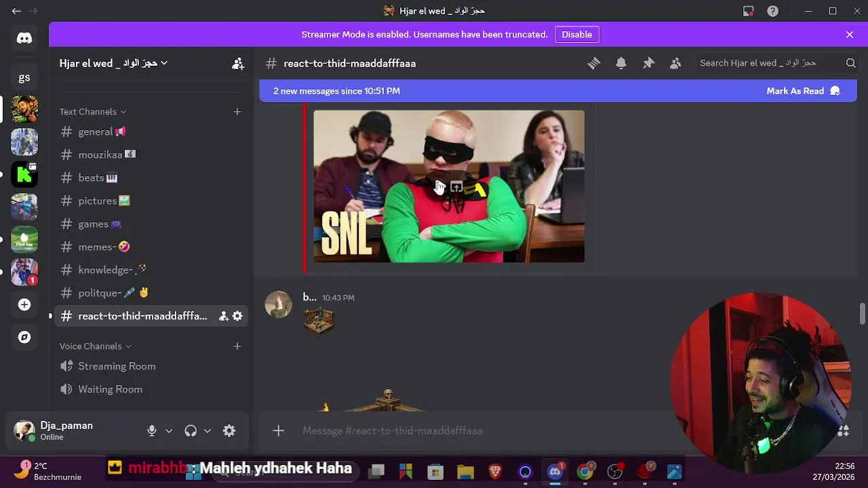Toggle microphone mute in user panel
The image size is (868, 488).
point(152,431)
